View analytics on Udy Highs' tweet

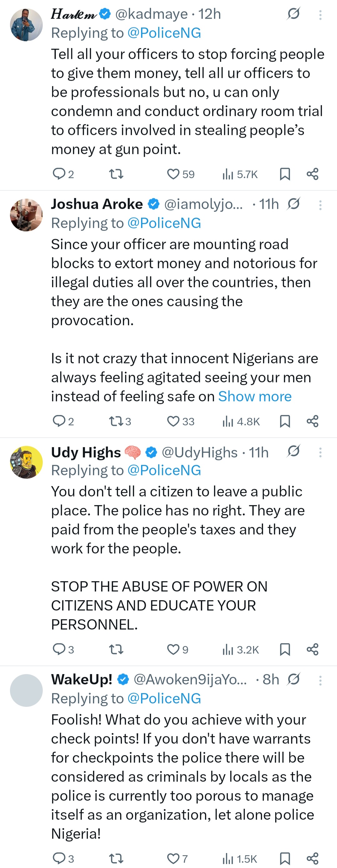click(228, 649)
